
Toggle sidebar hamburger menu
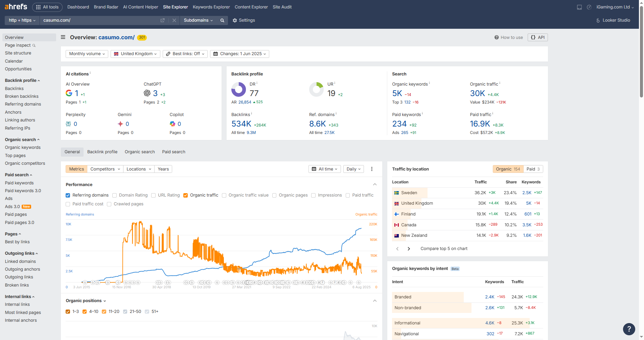[x=63, y=37]
